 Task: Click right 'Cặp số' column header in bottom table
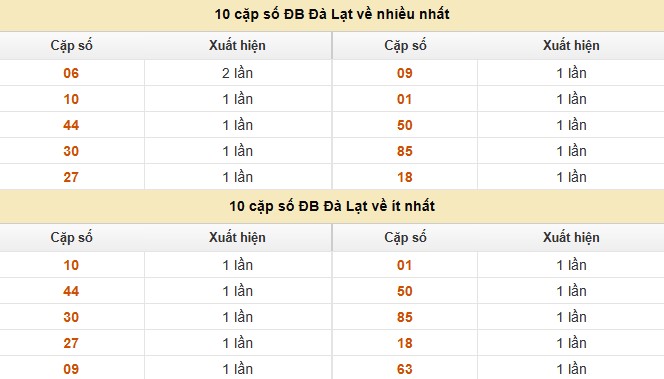tap(405, 237)
